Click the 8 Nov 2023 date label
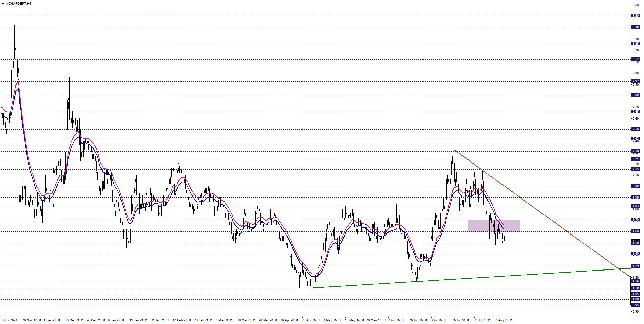The width and height of the screenshot is (644, 324). point(9,320)
